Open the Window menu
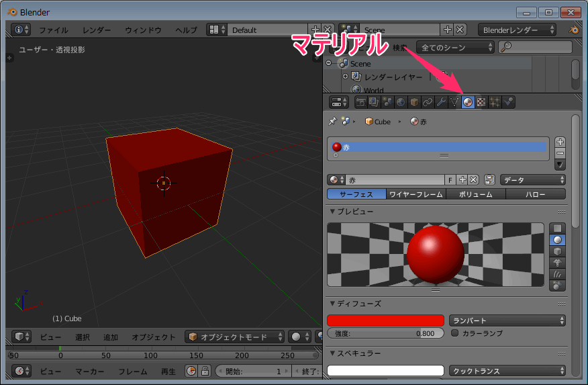Image resolution: width=588 pixels, height=385 pixels. click(143, 30)
